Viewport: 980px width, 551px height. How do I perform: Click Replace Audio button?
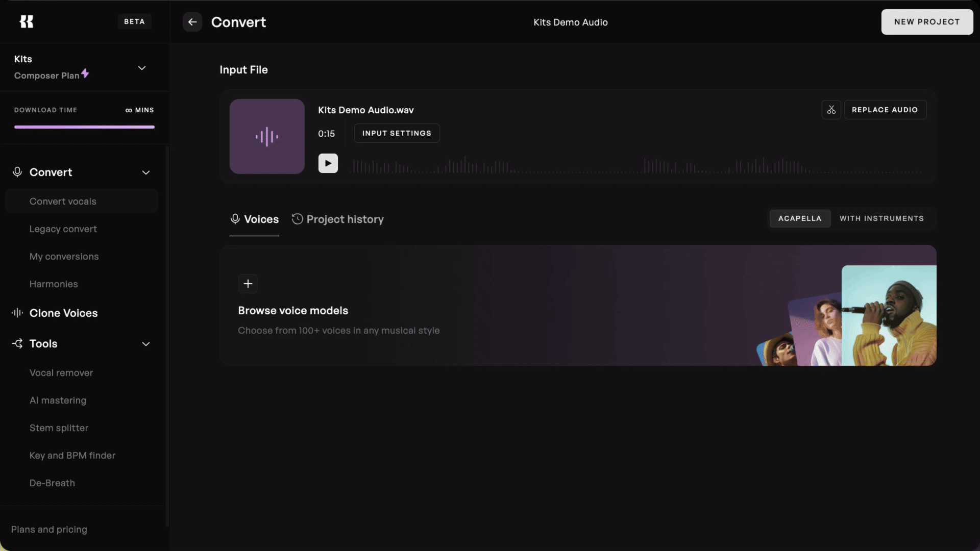(x=885, y=110)
